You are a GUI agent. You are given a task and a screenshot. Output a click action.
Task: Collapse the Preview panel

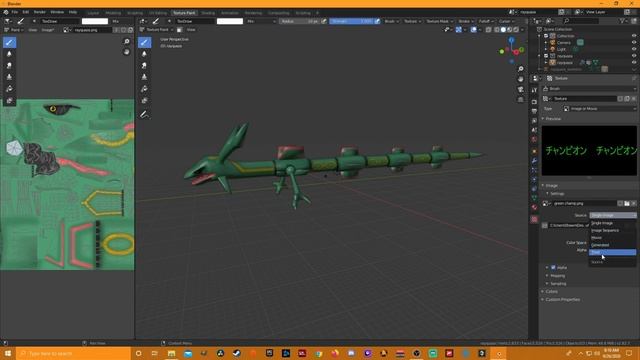click(553, 119)
